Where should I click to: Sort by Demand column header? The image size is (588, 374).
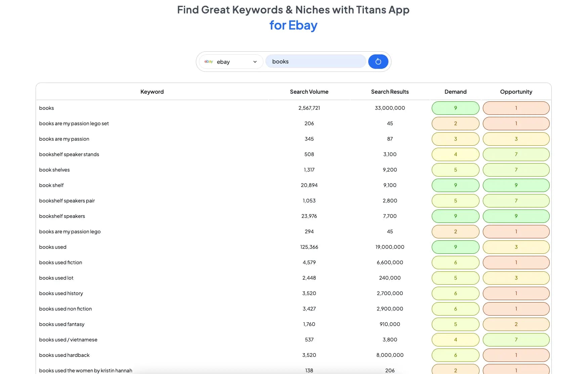tap(455, 92)
